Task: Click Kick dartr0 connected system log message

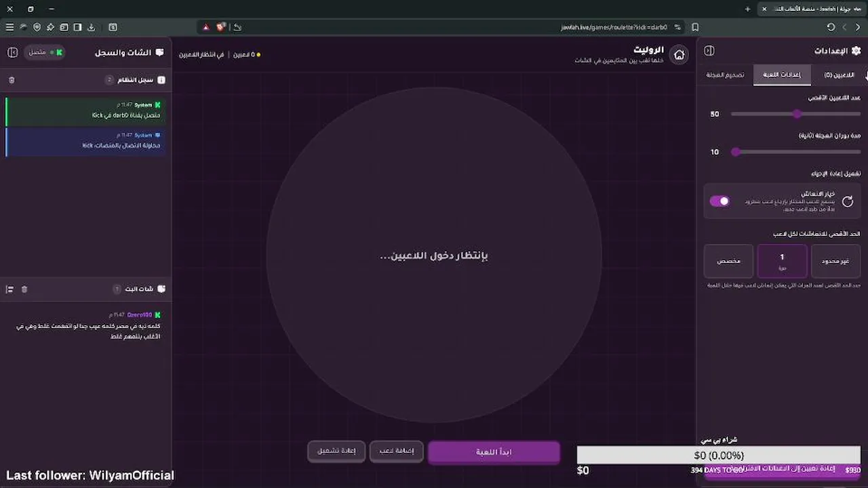Action: coord(85,110)
